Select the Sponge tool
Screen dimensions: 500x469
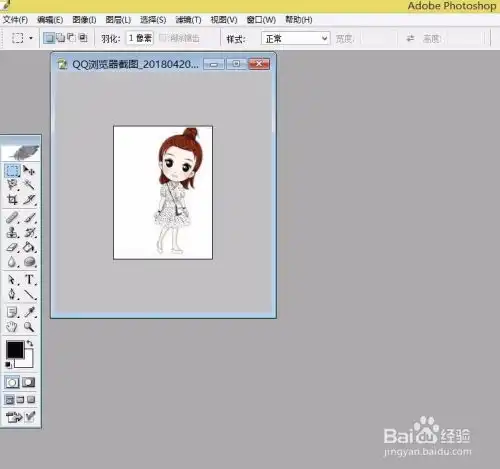(29, 262)
